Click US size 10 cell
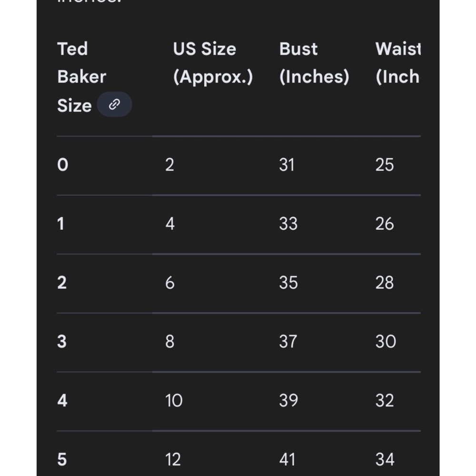This screenshot has width=476, height=476. tap(174, 400)
